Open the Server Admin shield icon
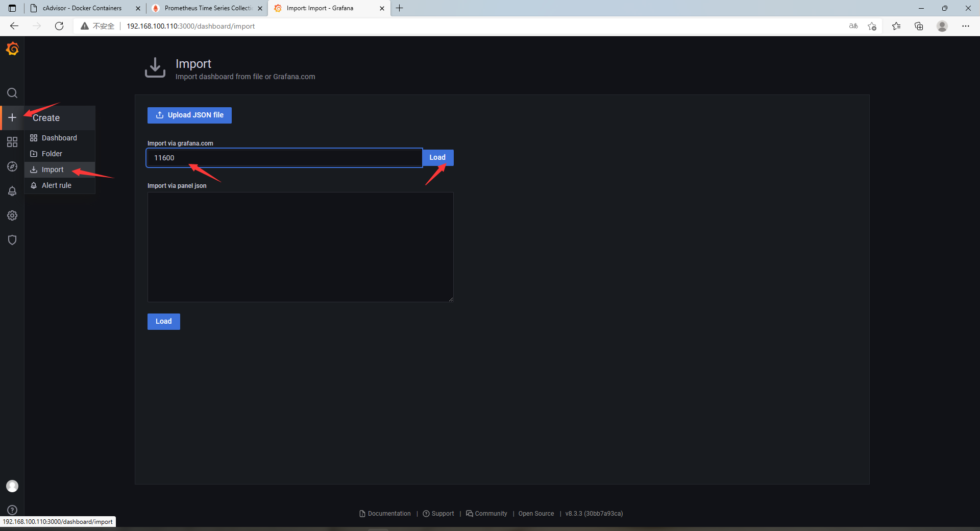 click(12, 240)
